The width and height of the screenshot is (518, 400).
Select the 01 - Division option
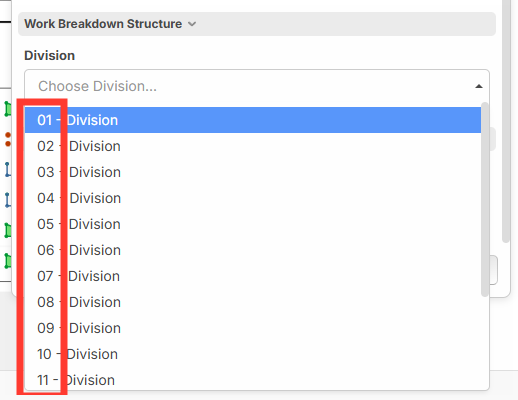tap(253, 120)
